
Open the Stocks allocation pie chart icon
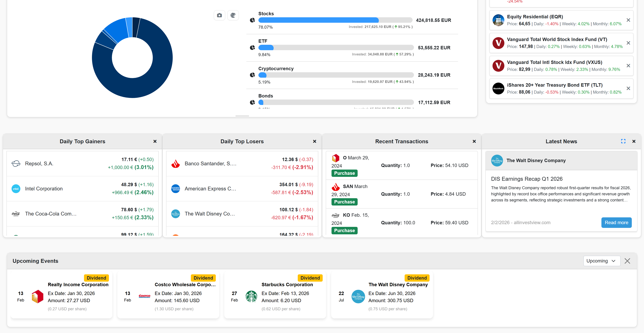click(252, 20)
